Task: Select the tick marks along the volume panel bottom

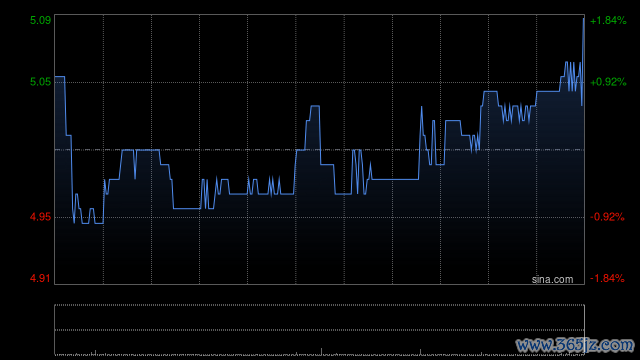Action: [320, 353]
